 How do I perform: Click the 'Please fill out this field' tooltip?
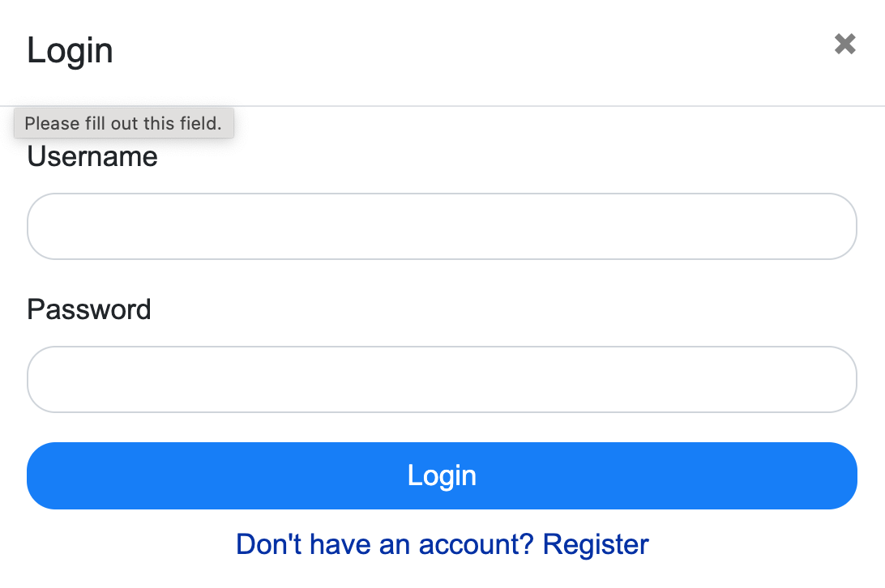pos(123,124)
